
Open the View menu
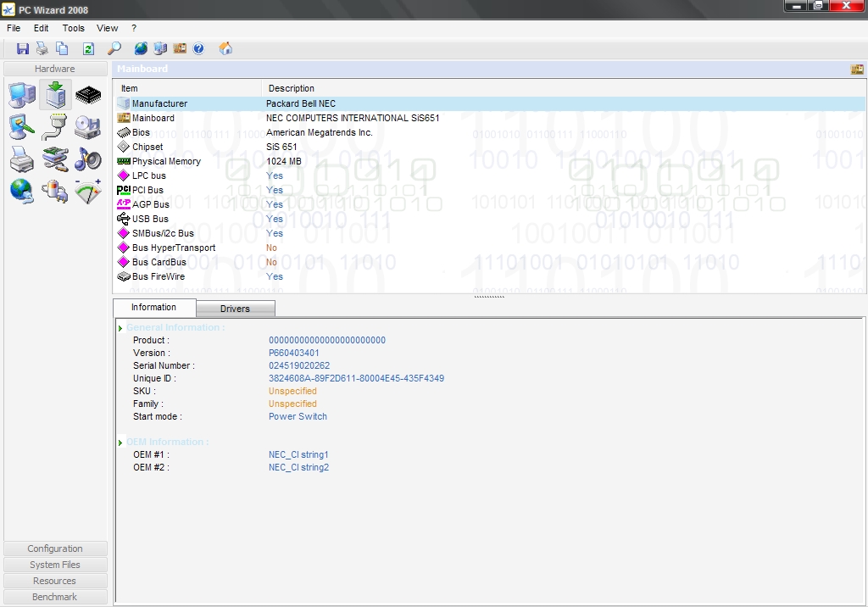[108, 28]
